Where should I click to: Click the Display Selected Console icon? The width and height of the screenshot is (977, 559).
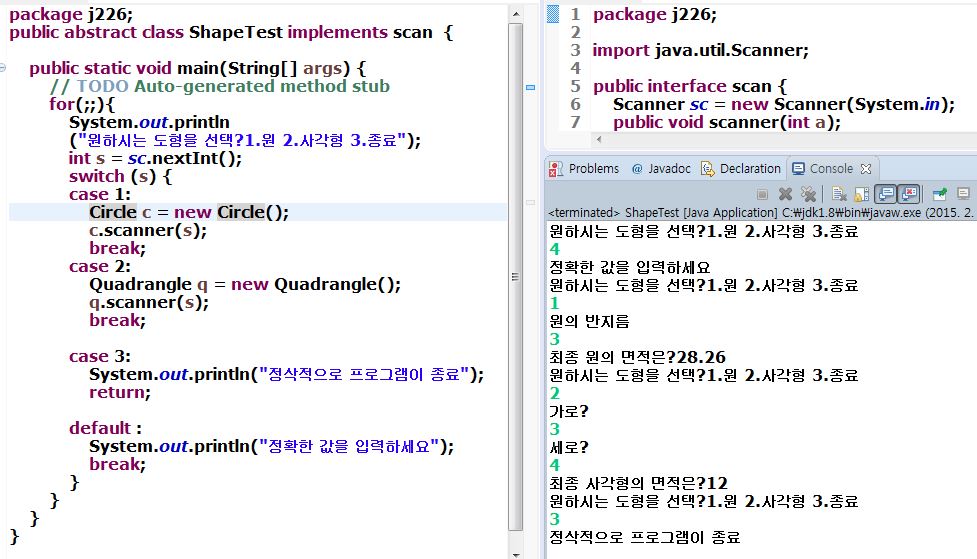963,194
